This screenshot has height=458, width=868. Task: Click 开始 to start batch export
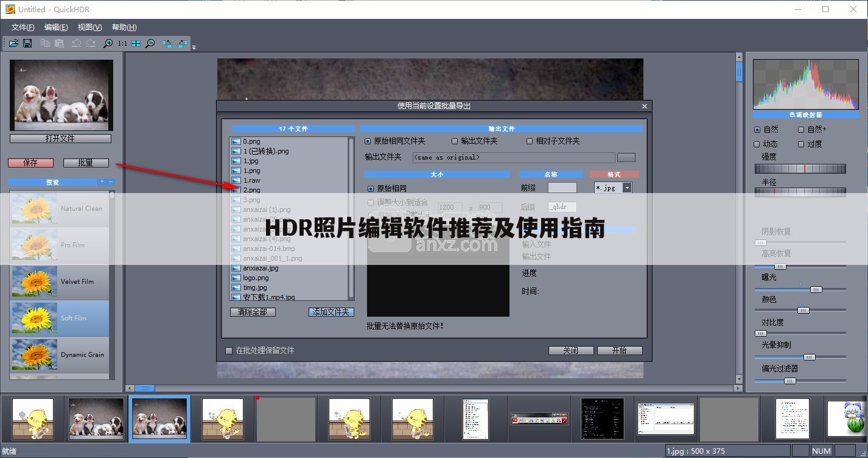(x=620, y=350)
